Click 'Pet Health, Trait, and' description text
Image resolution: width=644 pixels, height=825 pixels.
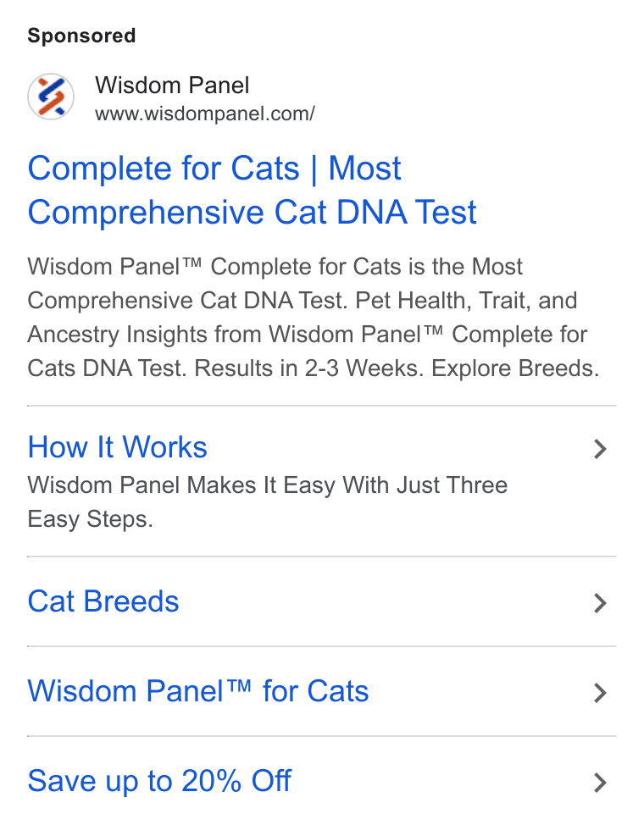click(467, 301)
